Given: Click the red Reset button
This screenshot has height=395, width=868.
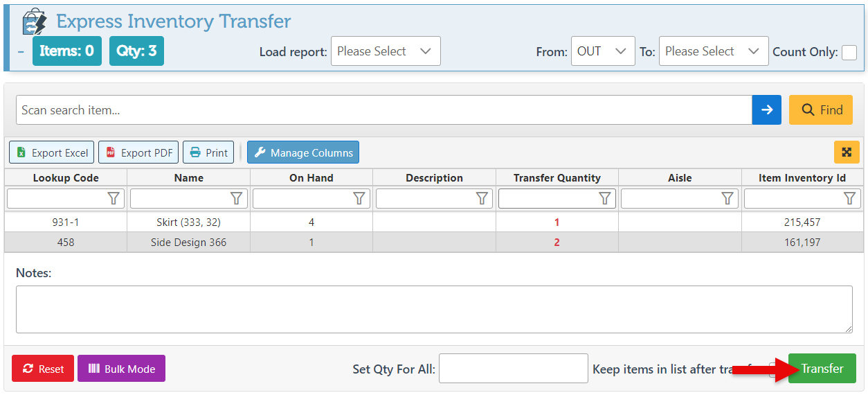Looking at the screenshot, I should (43, 369).
